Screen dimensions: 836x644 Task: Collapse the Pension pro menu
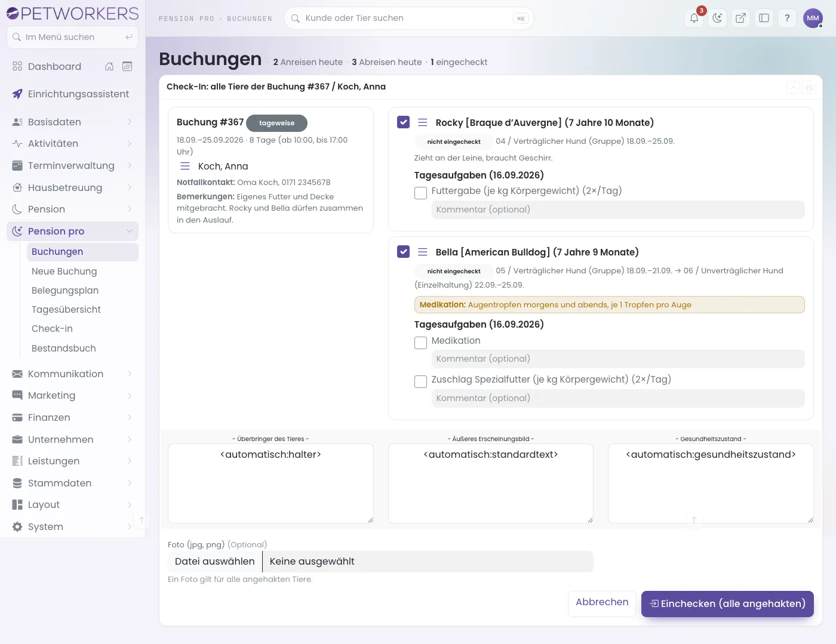(x=72, y=231)
